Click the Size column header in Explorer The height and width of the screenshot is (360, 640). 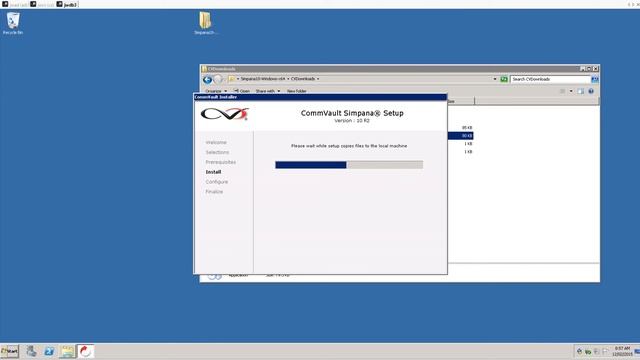click(x=461, y=101)
